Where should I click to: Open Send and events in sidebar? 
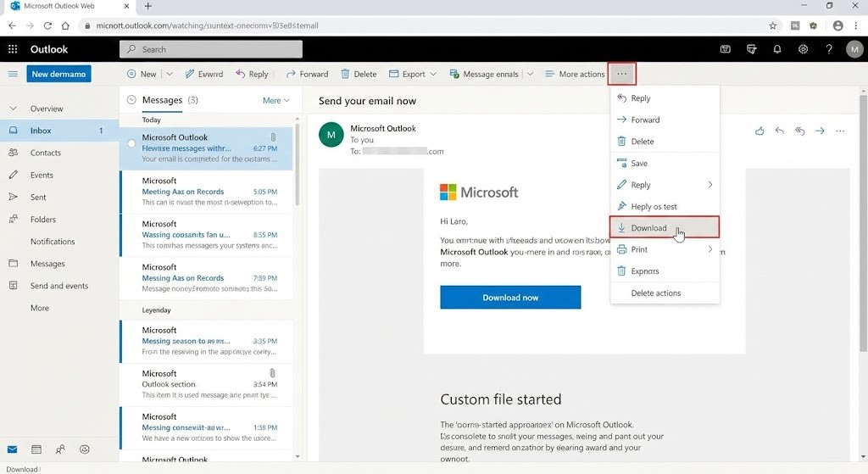pos(59,286)
